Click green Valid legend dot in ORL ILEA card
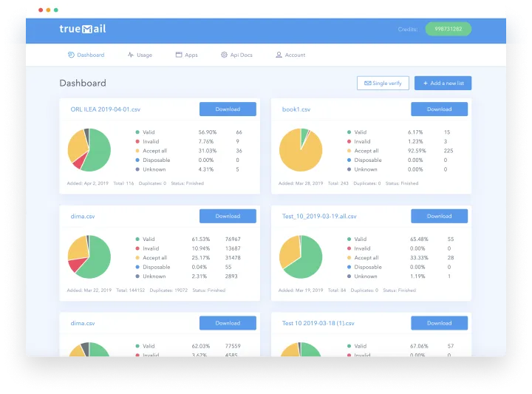 coord(137,132)
